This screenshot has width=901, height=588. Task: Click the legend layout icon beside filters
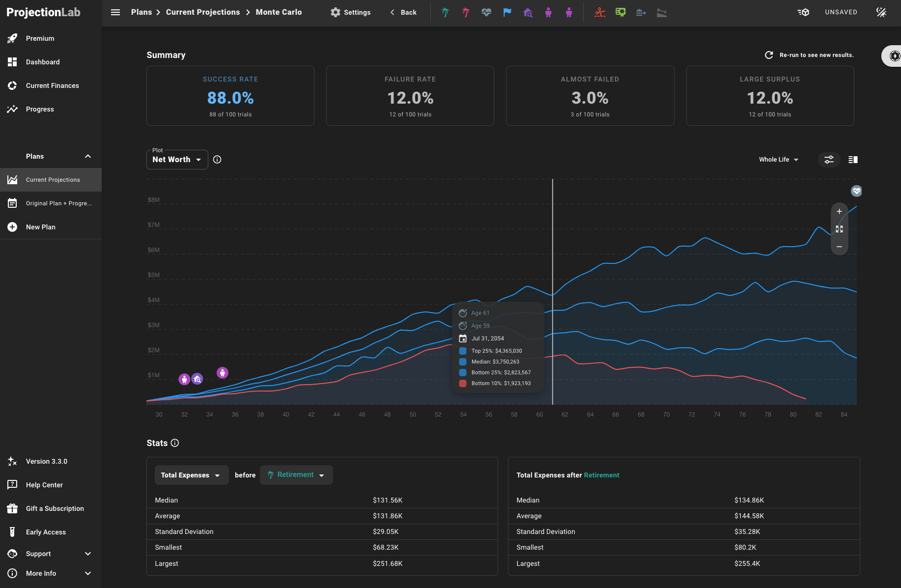(x=853, y=160)
